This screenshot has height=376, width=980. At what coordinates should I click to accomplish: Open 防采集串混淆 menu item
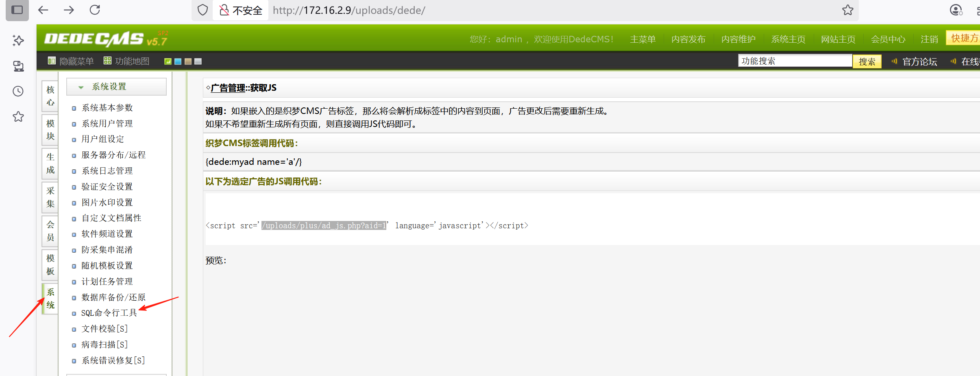pyautogui.click(x=107, y=250)
